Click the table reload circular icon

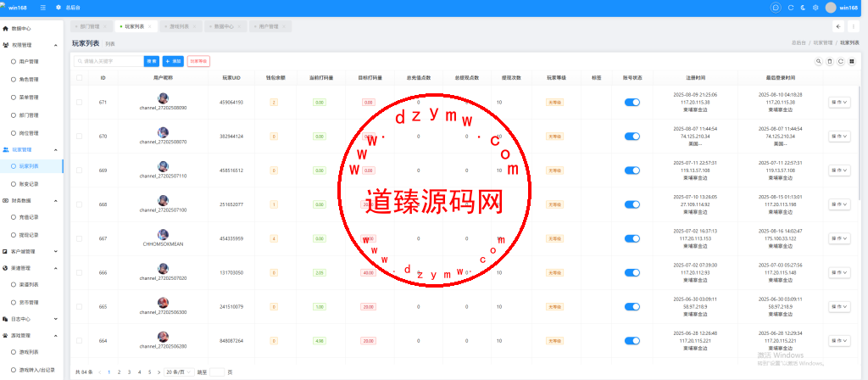coord(841,61)
